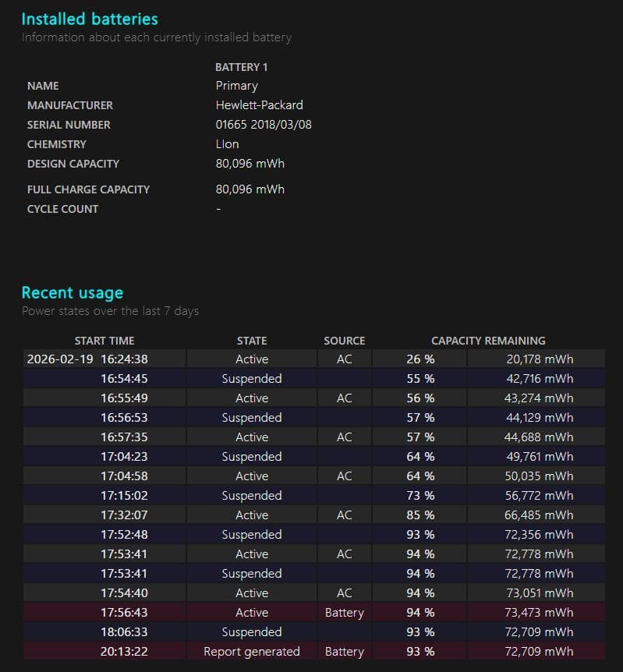The height and width of the screenshot is (672, 623).
Task: Select the 'LIon' chemistry value
Action: click(x=227, y=143)
